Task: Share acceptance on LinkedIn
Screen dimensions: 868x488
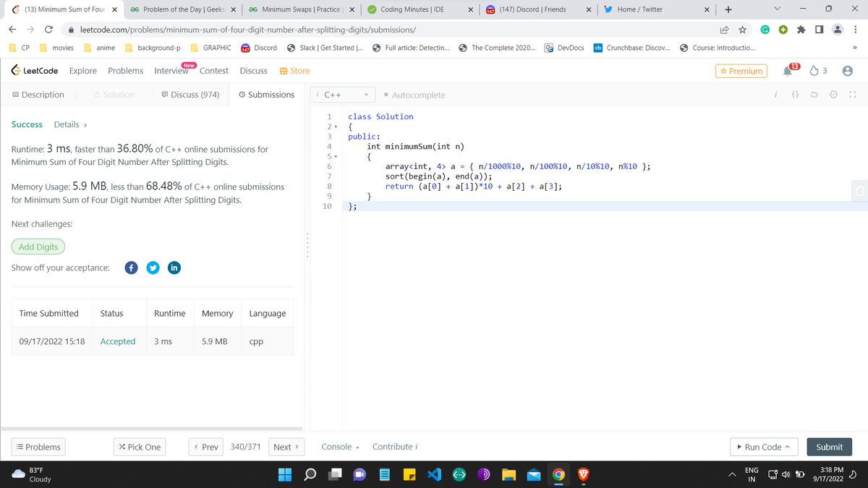Action: [174, 267]
